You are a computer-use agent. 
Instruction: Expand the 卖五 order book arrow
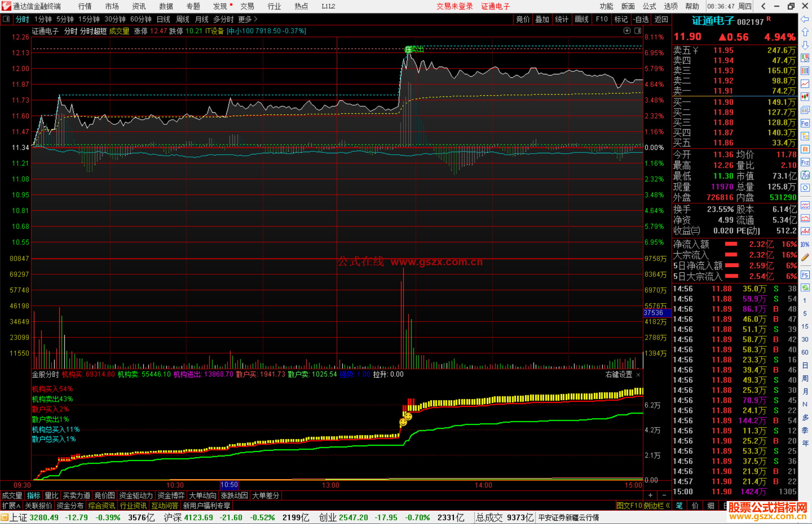pos(695,50)
